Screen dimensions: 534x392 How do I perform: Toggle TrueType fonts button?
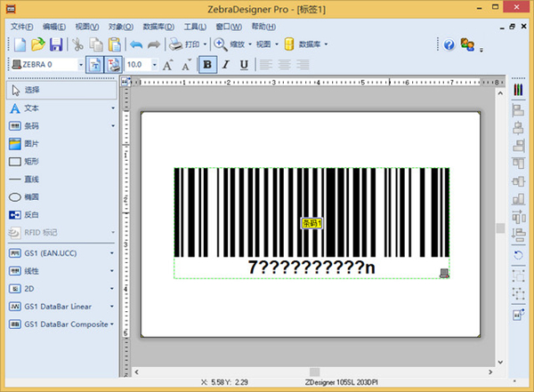(94, 65)
